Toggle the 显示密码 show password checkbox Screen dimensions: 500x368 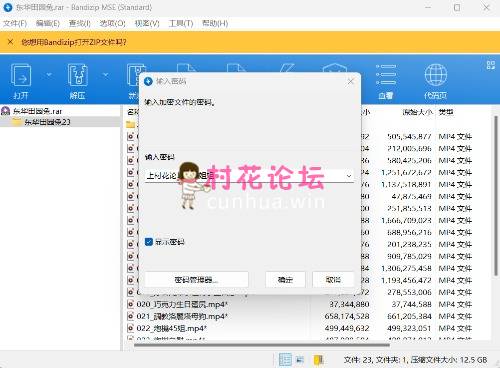coord(149,242)
